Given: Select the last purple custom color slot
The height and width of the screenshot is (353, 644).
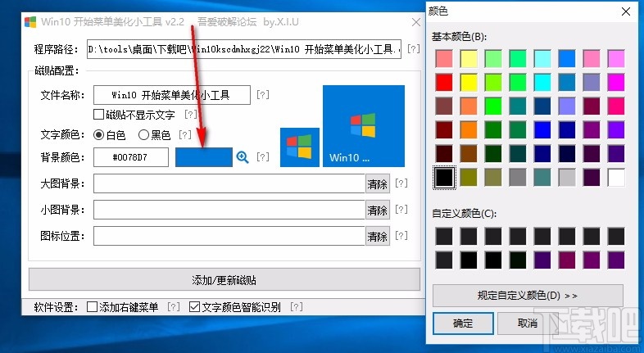Looking at the screenshot, I should (616, 260).
